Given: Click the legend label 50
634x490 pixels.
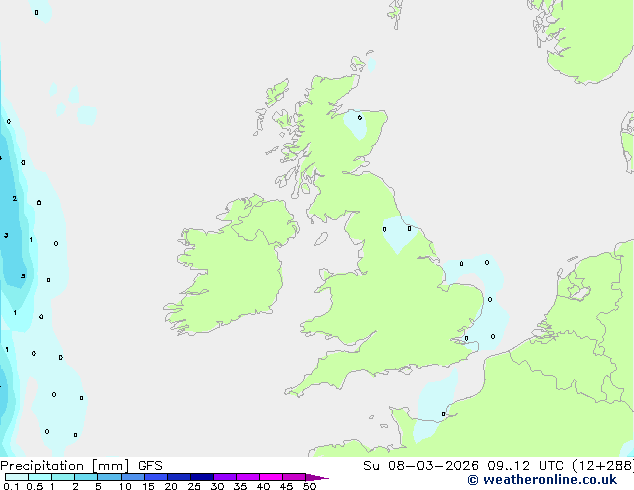Looking at the screenshot, I should point(309,486).
